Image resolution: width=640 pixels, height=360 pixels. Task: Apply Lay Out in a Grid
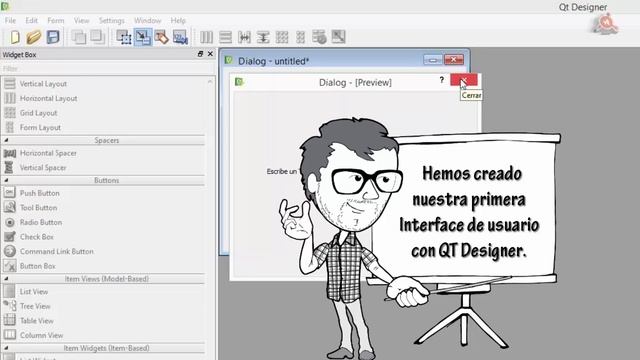tap(282, 37)
